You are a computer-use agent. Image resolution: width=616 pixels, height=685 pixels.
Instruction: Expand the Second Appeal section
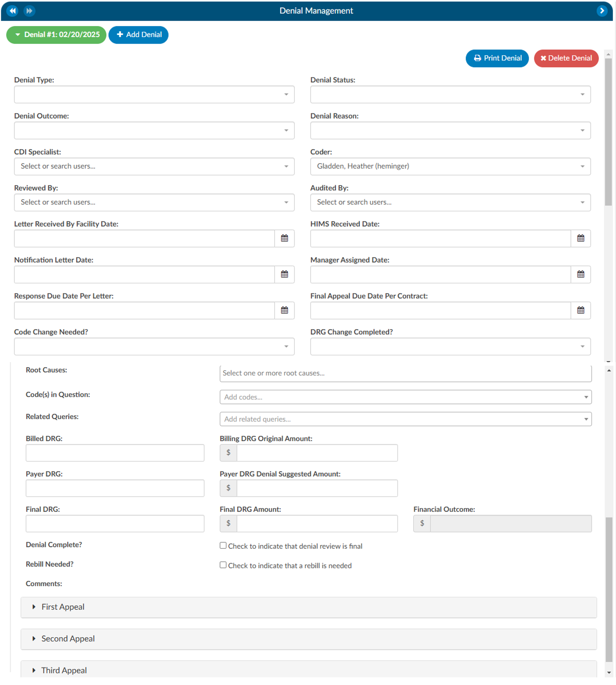point(308,639)
